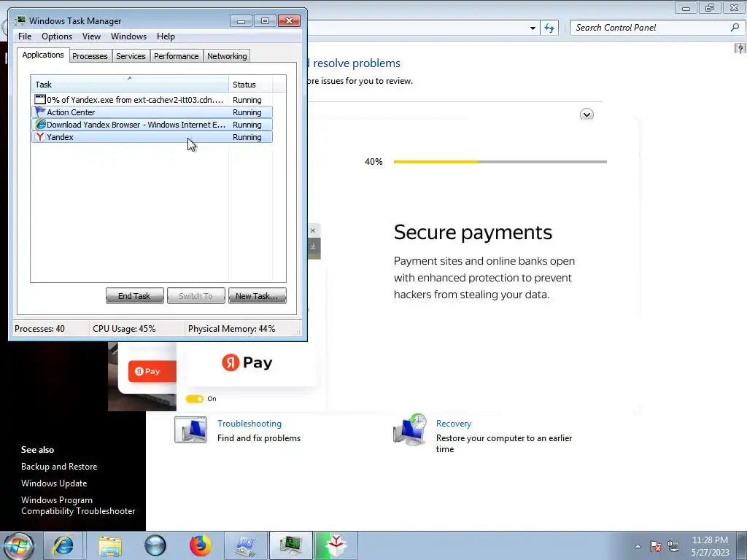This screenshot has width=747, height=560.
Task: Switch to the Performance tab
Action: coord(176,56)
